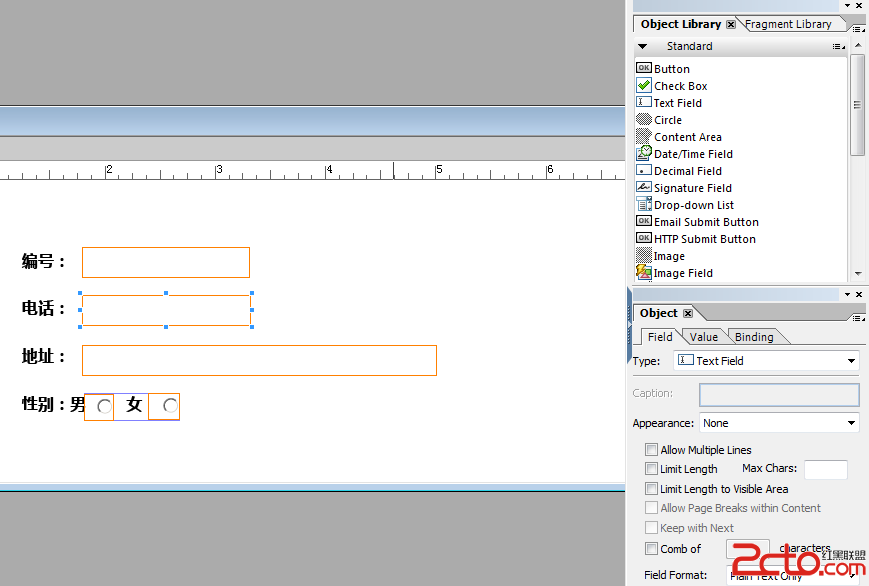Choose the Email Submit Button icon
This screenshot has width=869, height=586.
tap(644, 222)
